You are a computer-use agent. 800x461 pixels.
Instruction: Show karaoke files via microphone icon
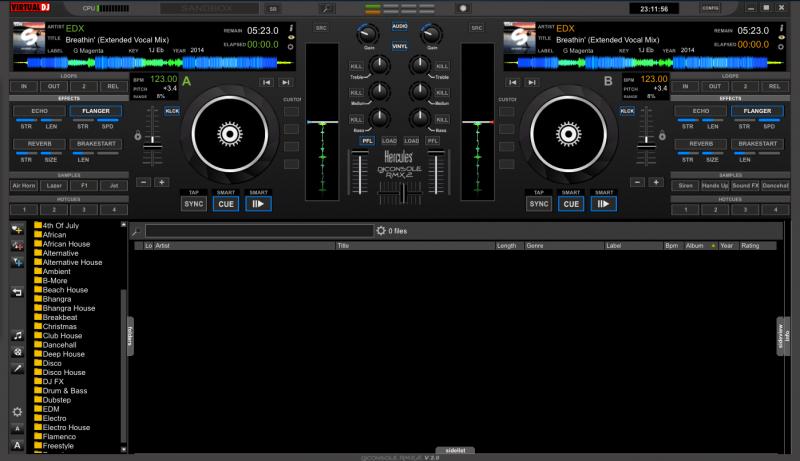[x=17, y=368]
